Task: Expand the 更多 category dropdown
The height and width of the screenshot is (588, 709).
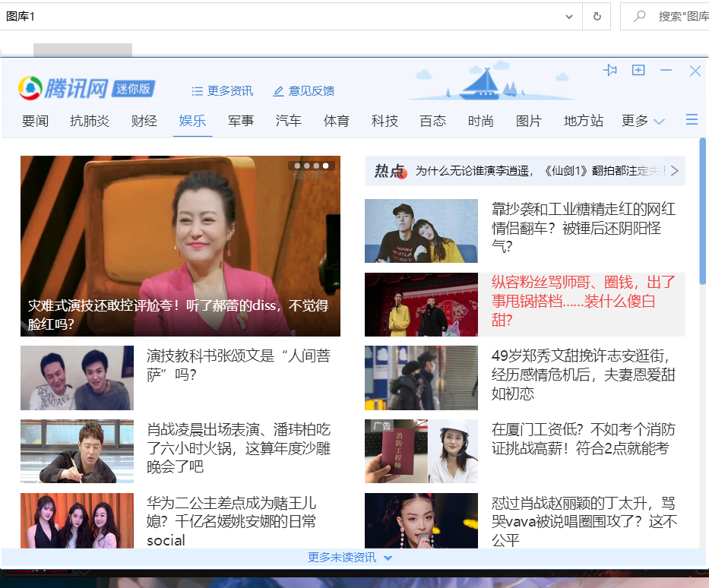Action: point(660,121)
